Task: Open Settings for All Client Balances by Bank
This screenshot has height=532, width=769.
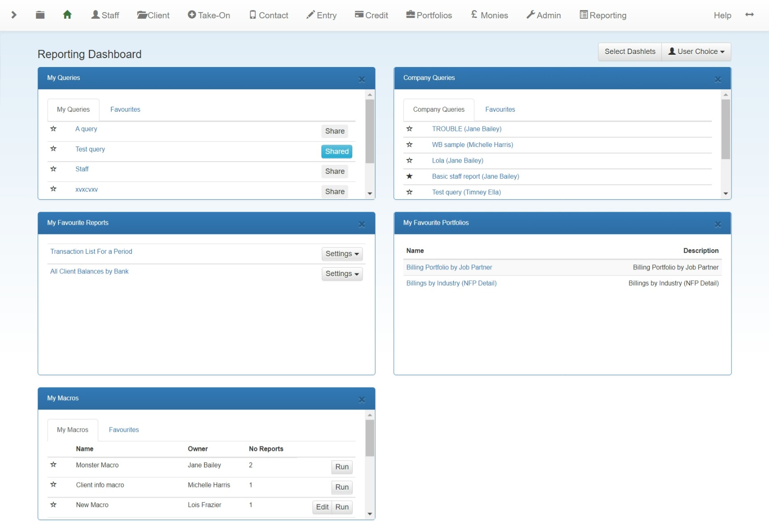Action: (x=342, y=273)
